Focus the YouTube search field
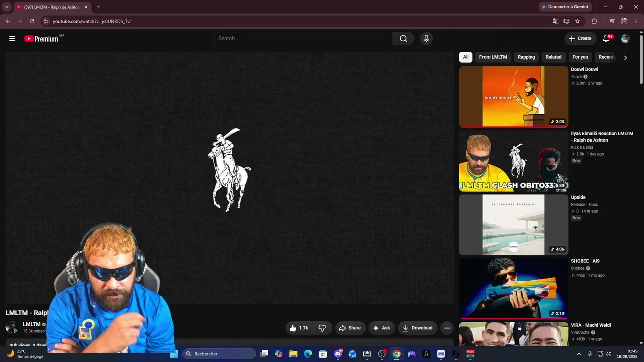Image resolution: width=644 pixels, height=362 pixels. click(x=303, y=39)
